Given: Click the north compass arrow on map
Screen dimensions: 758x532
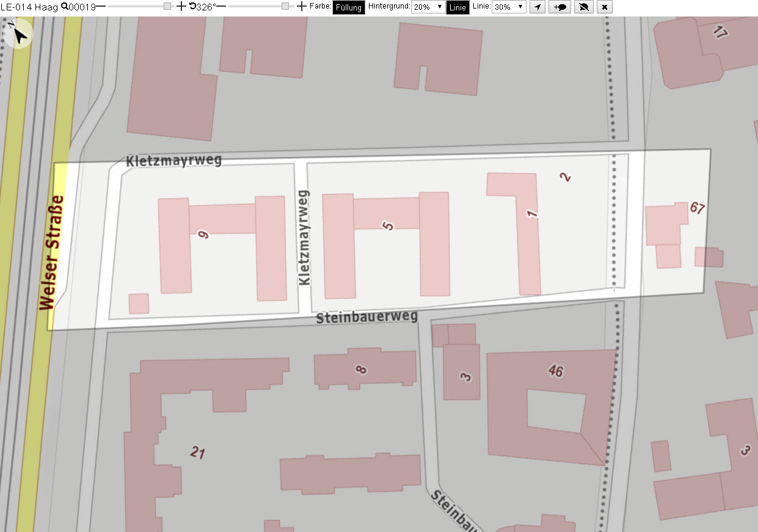Looking at the screenshot, I should 19,34.
